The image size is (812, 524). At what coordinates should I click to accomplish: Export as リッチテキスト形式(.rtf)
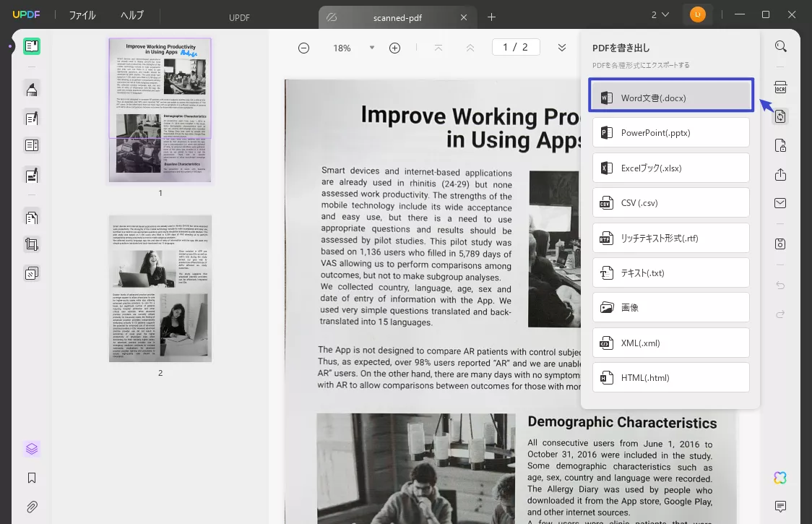click(x=671, y=238)
